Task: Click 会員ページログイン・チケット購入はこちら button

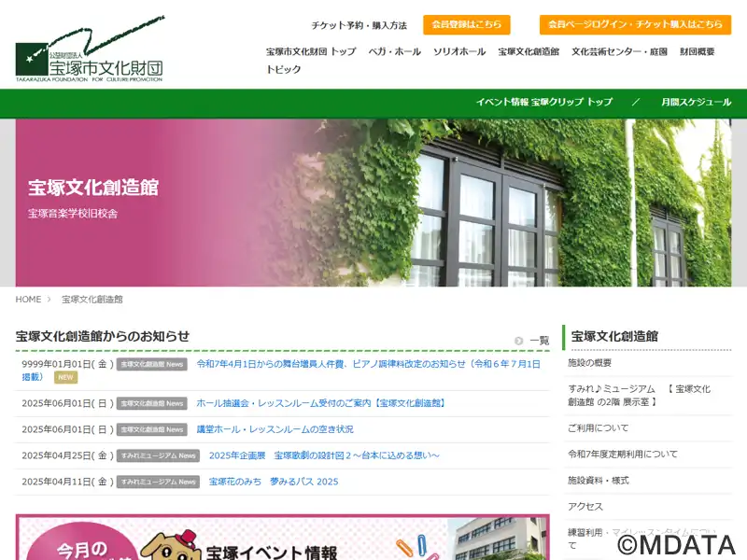Action: 635,25
